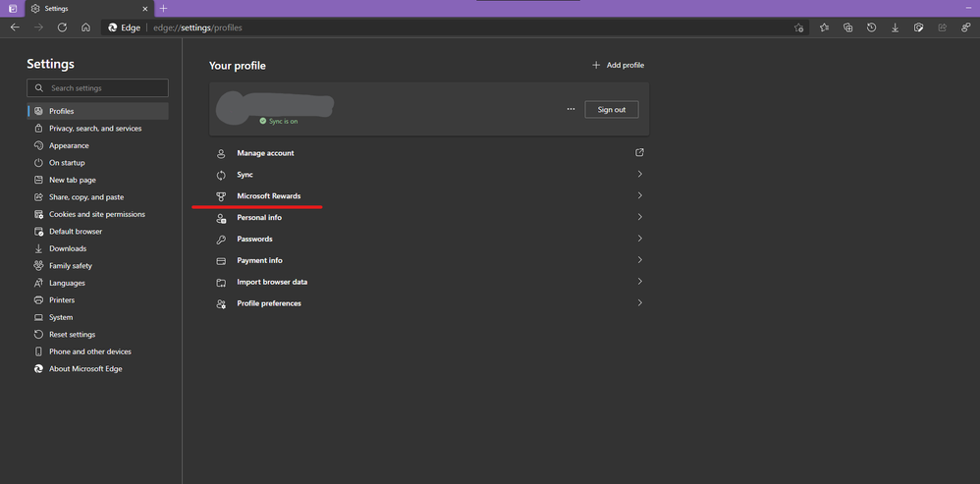Open the profile more options ellipsis
Viewport: 980px width, 484px height.
[571, 109]
